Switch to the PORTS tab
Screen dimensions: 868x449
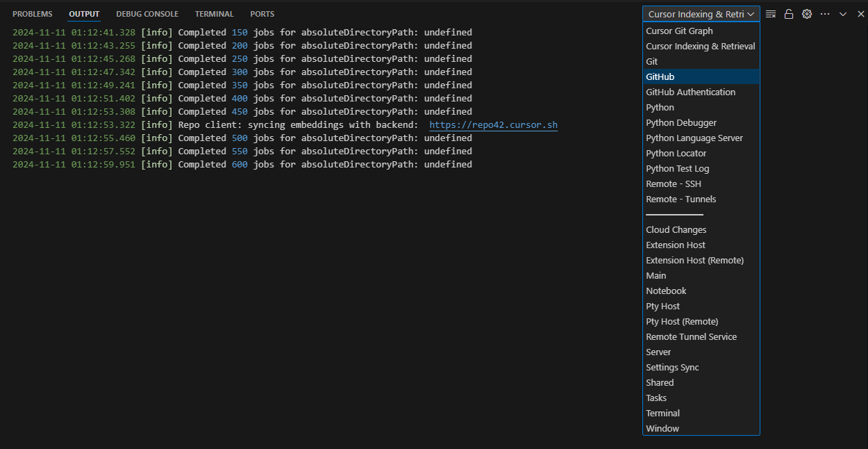(x=262, y=13)
